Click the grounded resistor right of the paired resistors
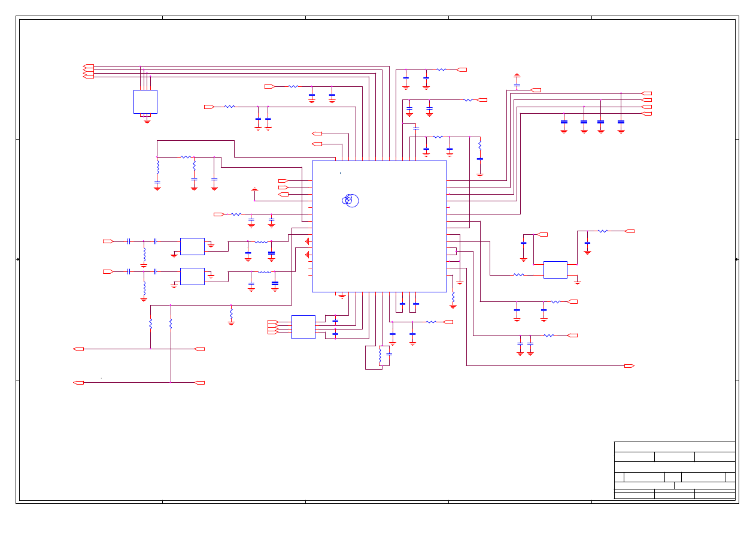 click(231, 313)
